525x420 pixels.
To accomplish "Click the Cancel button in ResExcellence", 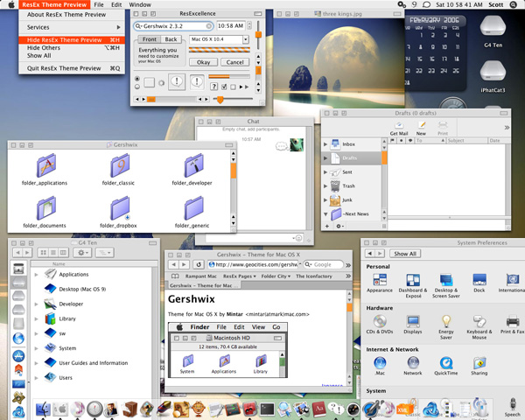I will tap(234, 62).
